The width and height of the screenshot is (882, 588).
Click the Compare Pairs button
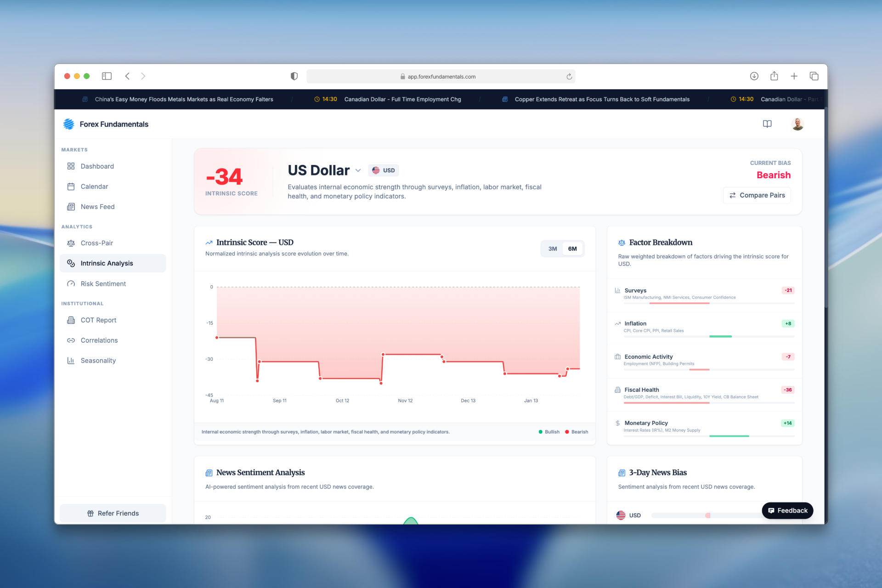click(x=757, y=195)
